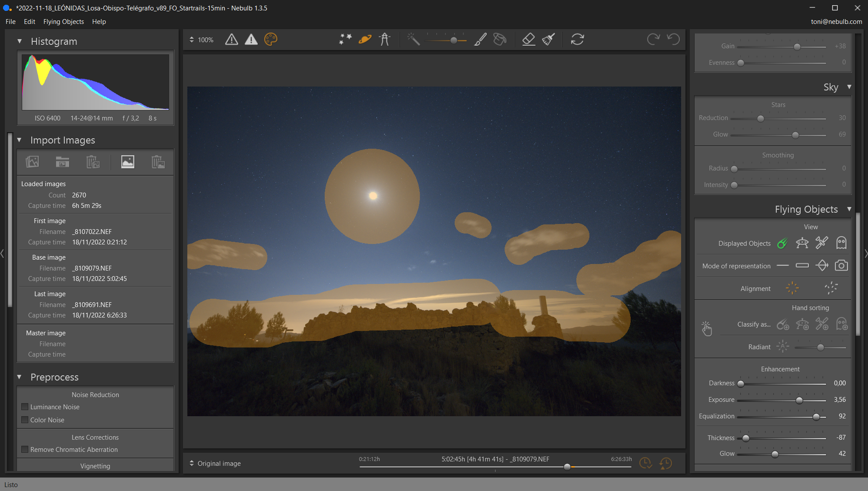This screenshot has height=491, width=868.
Task: Click the rightmost import clipboard image icon
Action: (158, 162)
